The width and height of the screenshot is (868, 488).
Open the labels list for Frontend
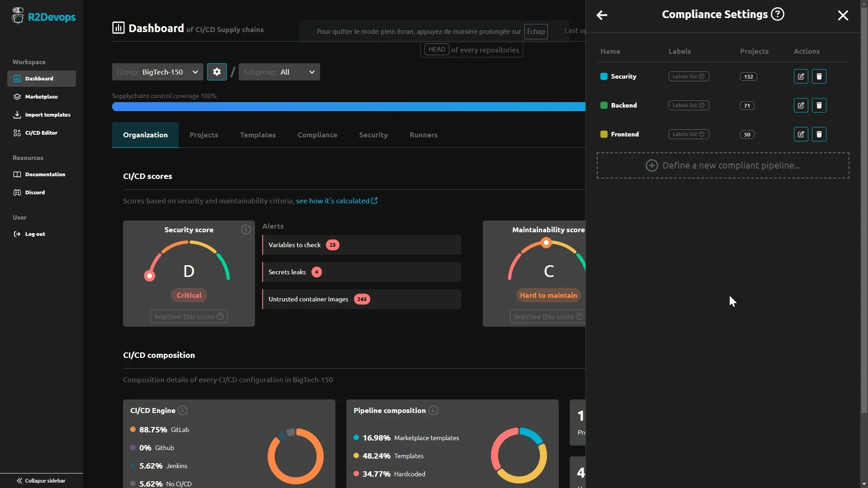pyautogui.click(x=688, y=134)
